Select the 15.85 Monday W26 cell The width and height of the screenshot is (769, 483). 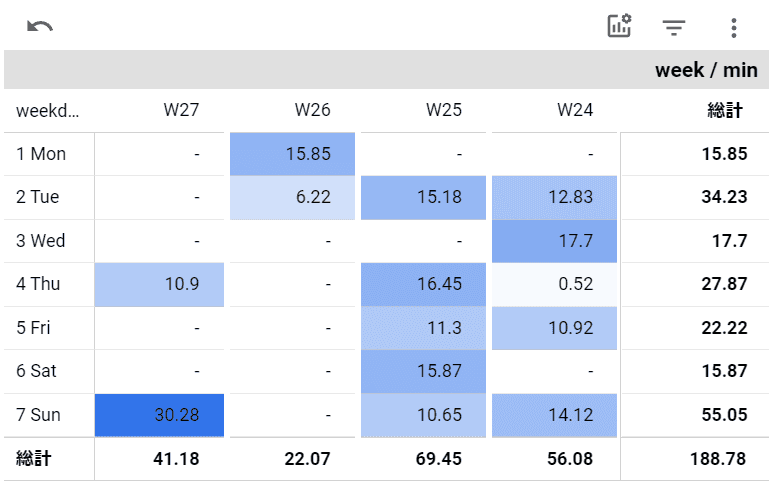pos(292,154)
